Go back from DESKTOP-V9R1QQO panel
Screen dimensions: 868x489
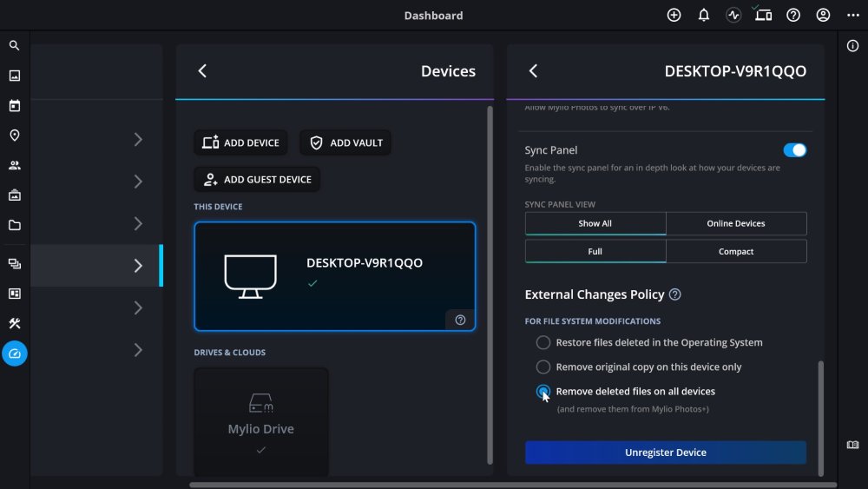coord(534,71)
